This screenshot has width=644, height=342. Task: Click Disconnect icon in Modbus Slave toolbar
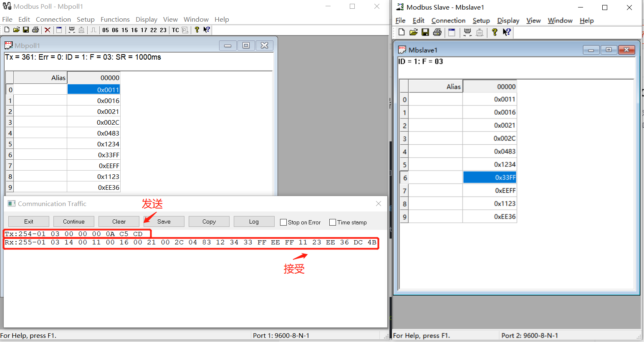pyautogui.click(x=480, y=32)
